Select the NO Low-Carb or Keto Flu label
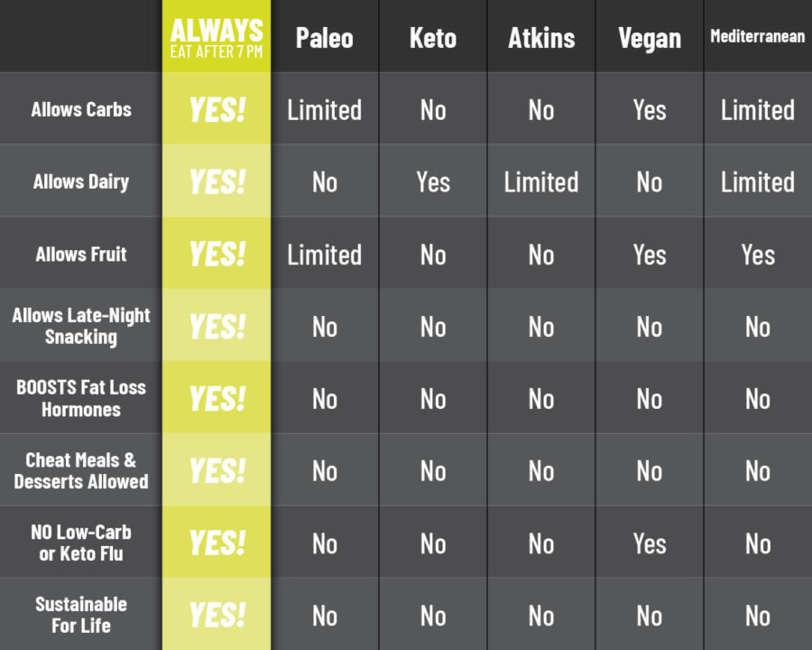 tap(81, 543)
